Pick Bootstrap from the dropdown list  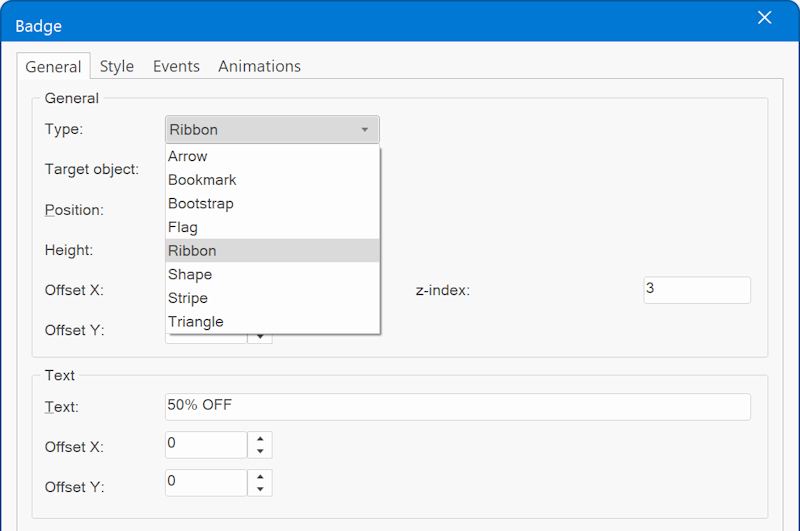click(x=272, y=204)
